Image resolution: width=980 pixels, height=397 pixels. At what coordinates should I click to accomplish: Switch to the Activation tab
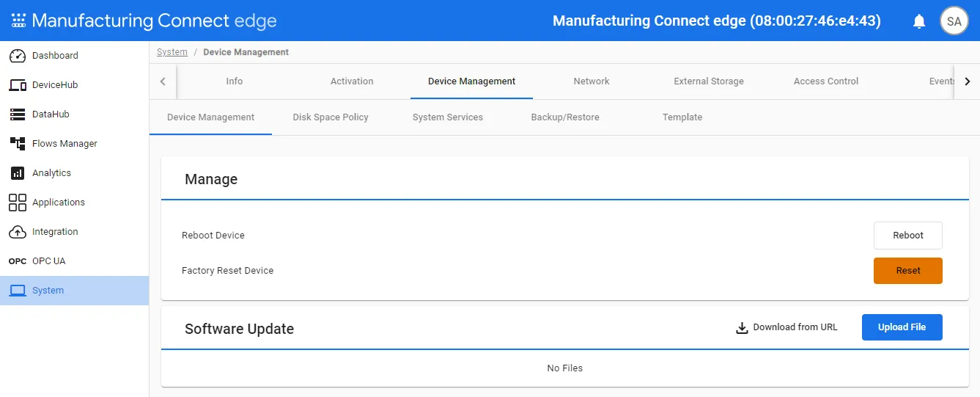pos(352,81)
